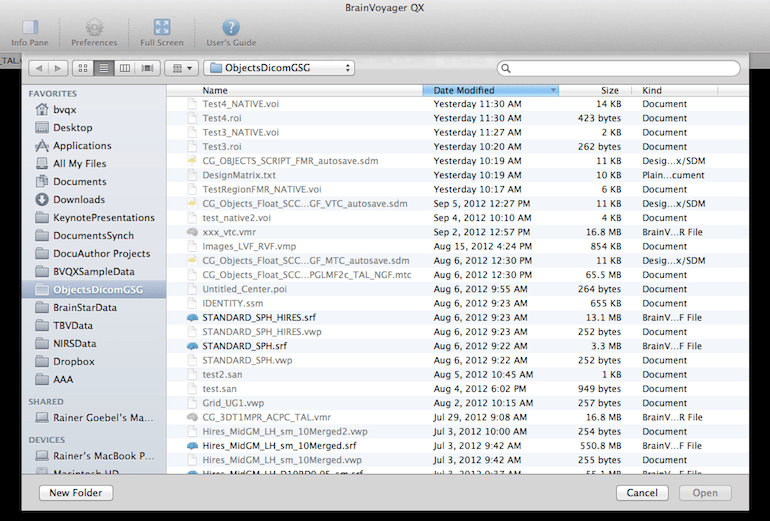Screen dimensions: 770x521
Task: Select STANDARD_SPH.vwp file name
Action: pyautogui.click(x=248, y=360)
